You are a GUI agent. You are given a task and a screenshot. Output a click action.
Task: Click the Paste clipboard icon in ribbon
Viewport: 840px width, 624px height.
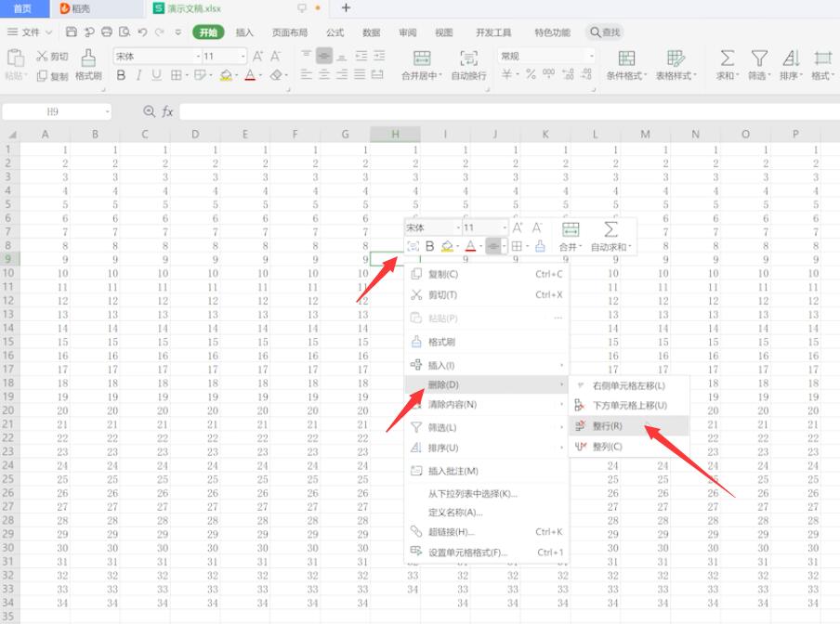[x=15, y=58]
